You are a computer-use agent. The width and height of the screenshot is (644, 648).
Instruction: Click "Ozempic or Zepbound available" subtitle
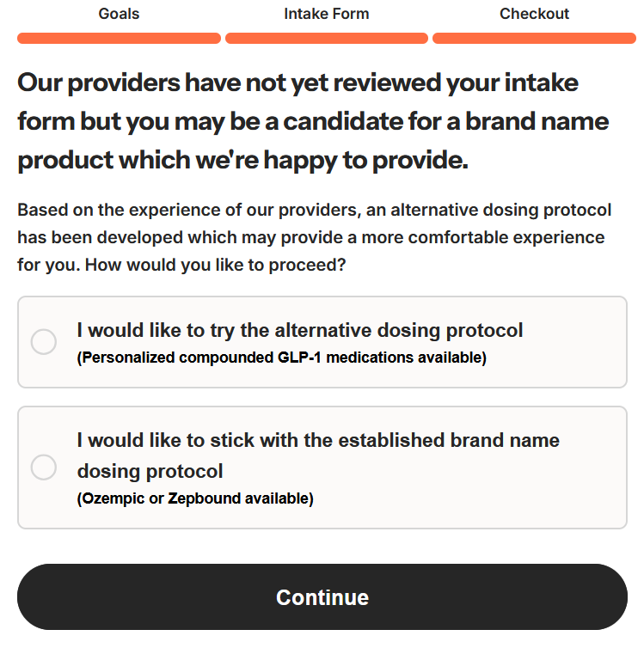[x=195, y=498]
